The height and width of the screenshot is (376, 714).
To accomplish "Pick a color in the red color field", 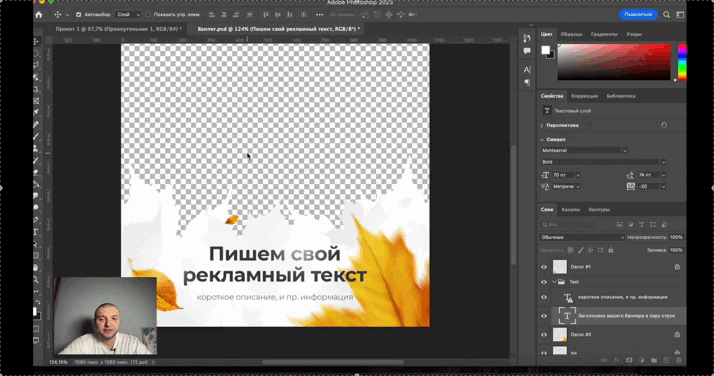I will tap(614, 62).
